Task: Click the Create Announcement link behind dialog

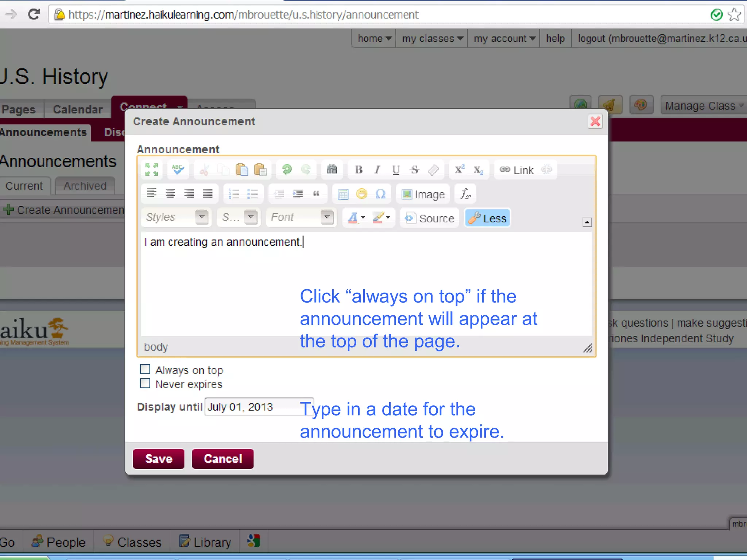Action: pos(64,210)
